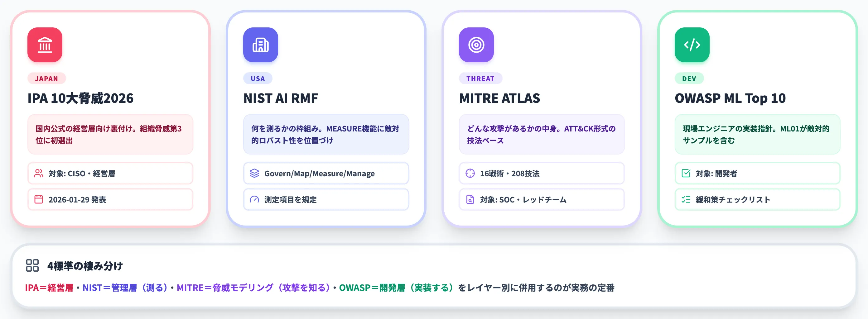Click the layers icon beside Govern/Map/Measure/Manage
This screenshot has width=868, height=319.
point(254,174)
